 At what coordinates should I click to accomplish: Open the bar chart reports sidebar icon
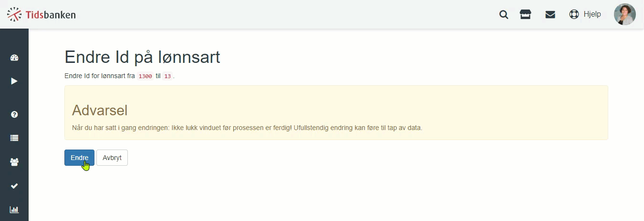(14, 210)
